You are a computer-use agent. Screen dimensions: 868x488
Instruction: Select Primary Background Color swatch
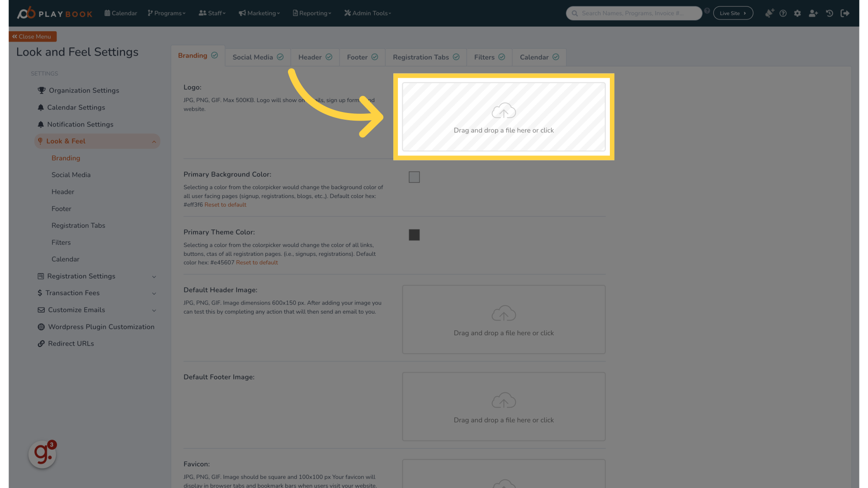414,177
